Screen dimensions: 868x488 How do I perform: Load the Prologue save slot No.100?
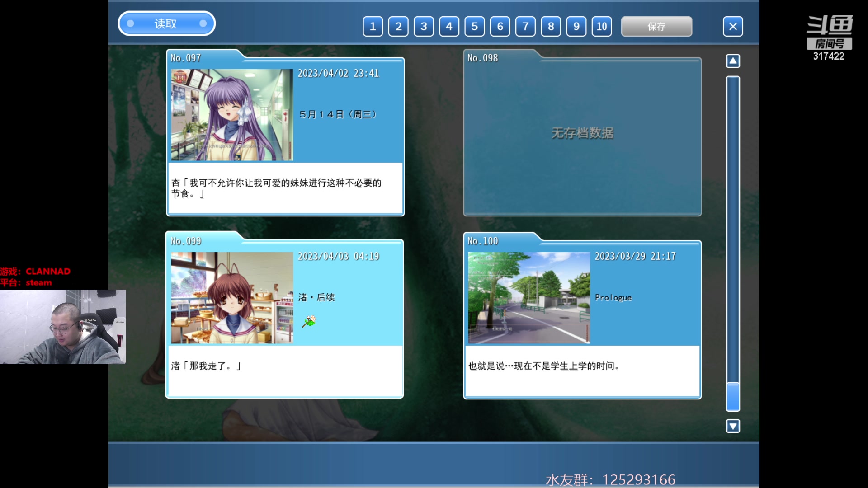pos(582,319)
